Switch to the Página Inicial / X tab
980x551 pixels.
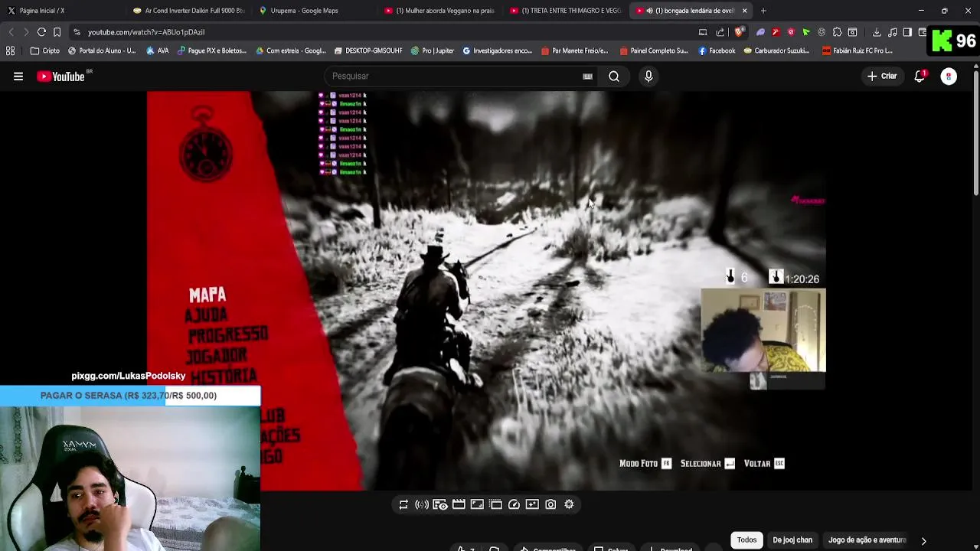coord(61,11)
